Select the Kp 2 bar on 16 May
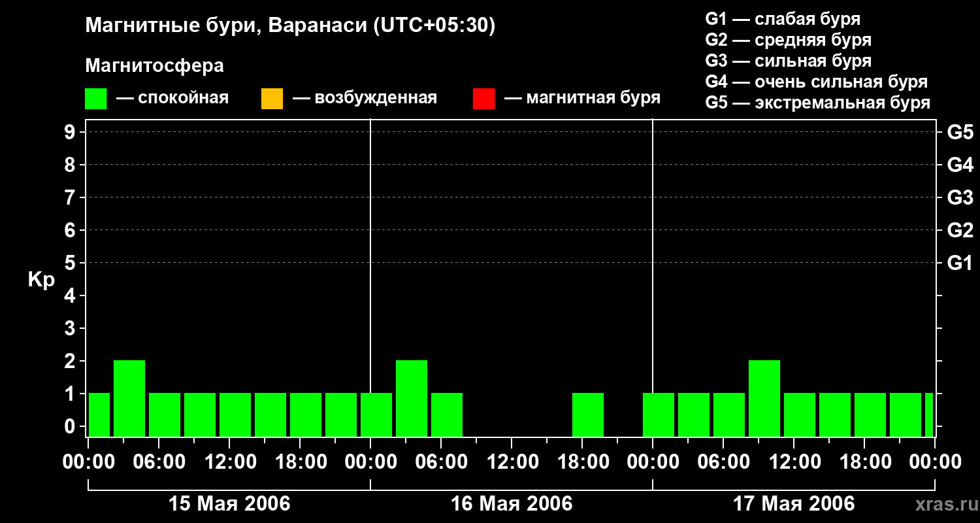This screenshot has width=980, height=523. 412,398
